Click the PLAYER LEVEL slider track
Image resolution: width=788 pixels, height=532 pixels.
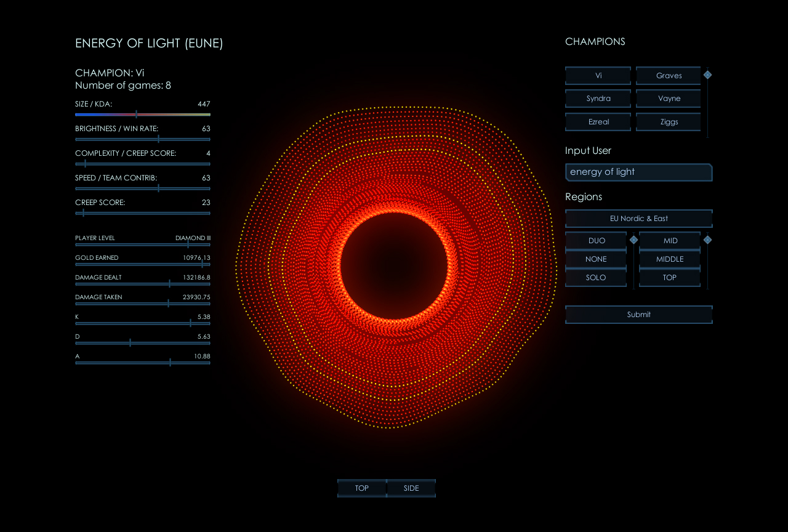tap(143, 244)
